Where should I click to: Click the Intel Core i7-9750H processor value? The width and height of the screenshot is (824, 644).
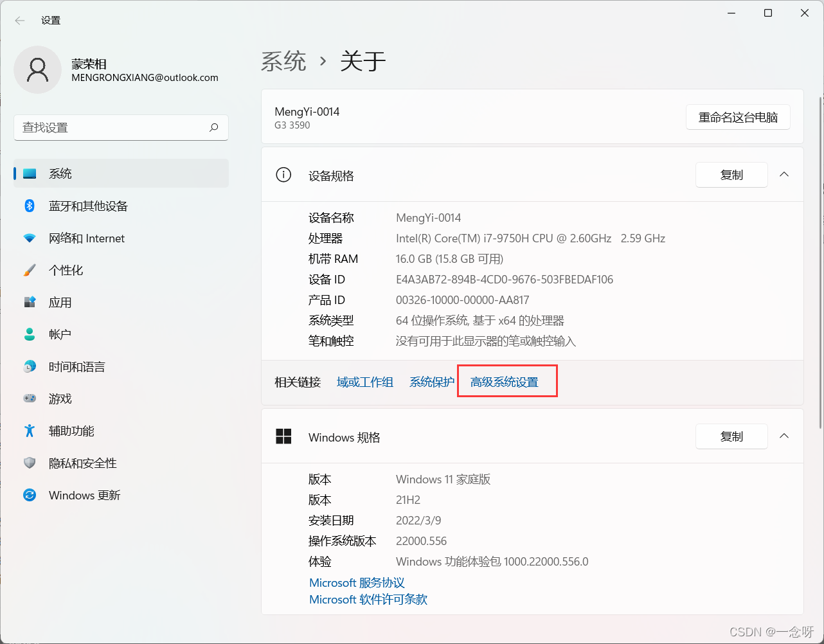click(530, 238)
